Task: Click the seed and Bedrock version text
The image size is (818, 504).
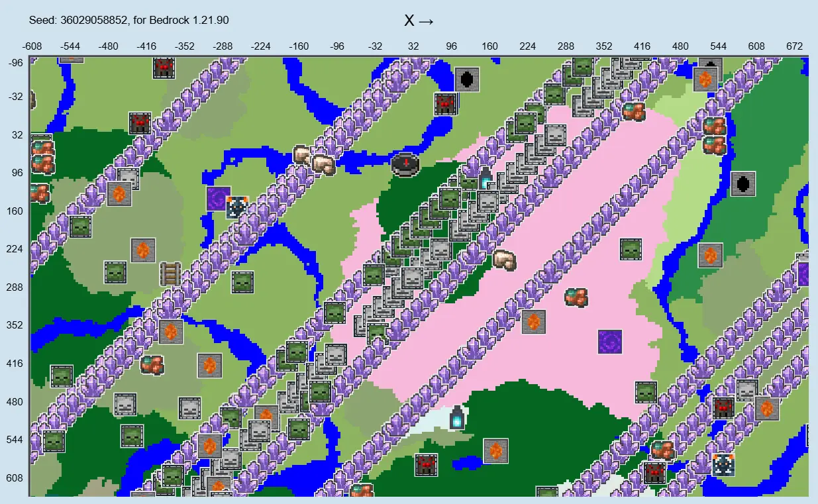Action: coord(129,21)
